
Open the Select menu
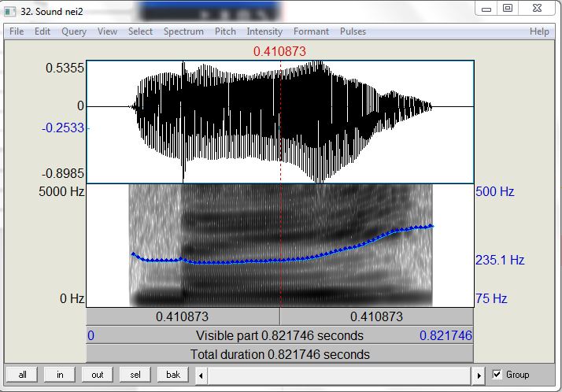140,31
